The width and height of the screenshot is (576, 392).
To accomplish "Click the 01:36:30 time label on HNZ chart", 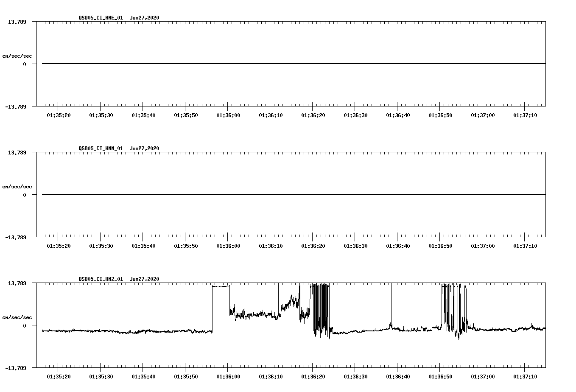I will tap(355, 377).
